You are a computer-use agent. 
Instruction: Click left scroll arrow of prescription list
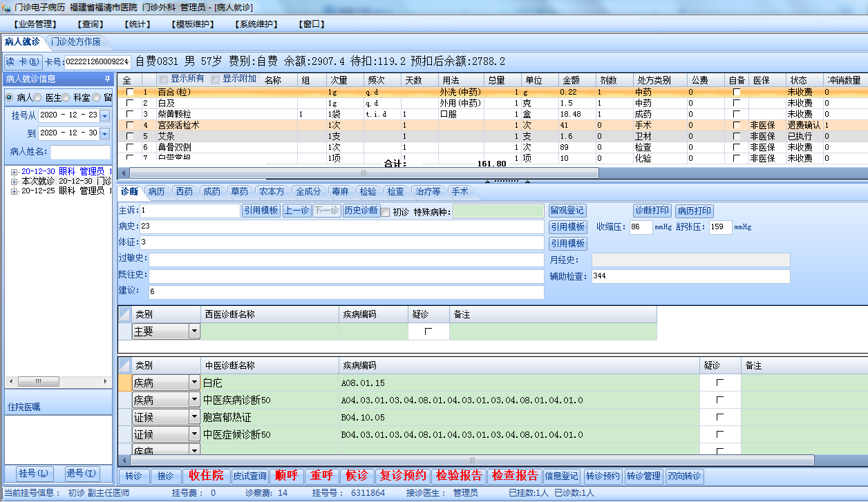tap(123, 173)
